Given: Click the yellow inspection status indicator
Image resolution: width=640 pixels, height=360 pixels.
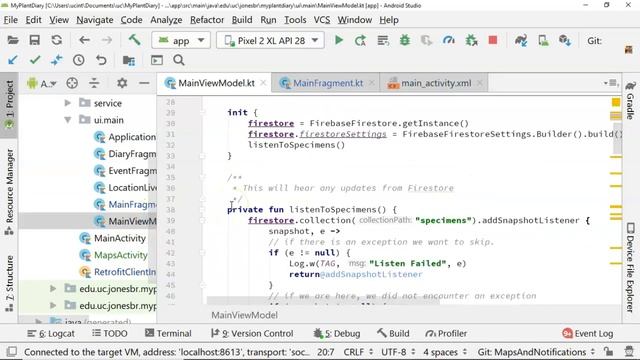Looking at the screenshot, I should 616,102.
